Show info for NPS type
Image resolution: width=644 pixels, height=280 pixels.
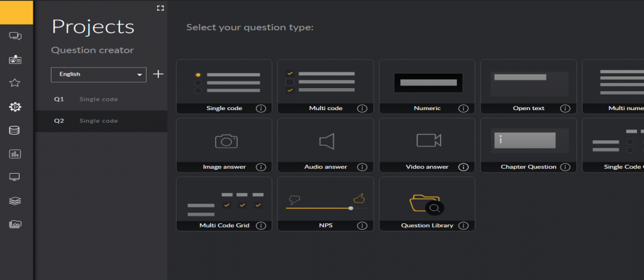[362, 226]
